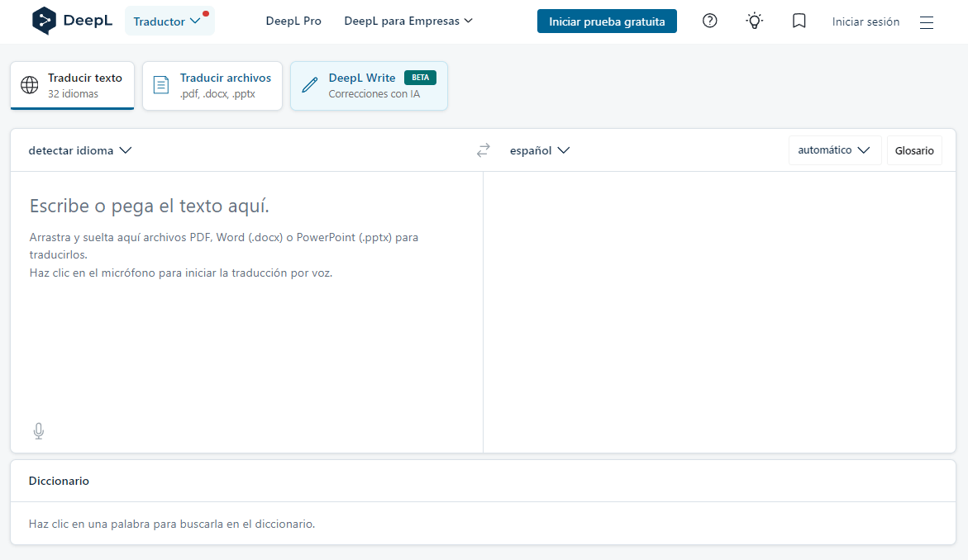Viewport: 968px width, 560px height.
Task: Open automático formality dropdown
Action: click(834, 150)
